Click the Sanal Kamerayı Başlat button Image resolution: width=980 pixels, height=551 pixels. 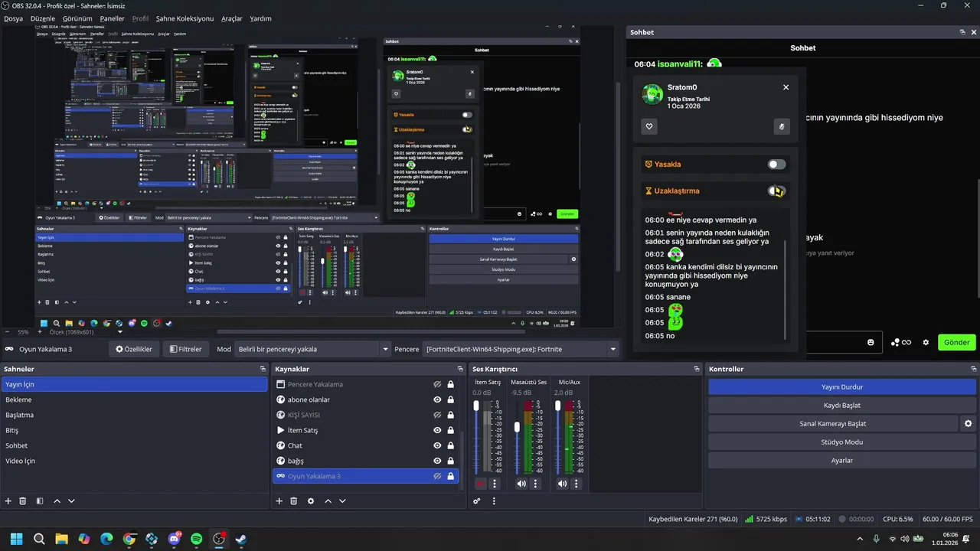[833, 424]
